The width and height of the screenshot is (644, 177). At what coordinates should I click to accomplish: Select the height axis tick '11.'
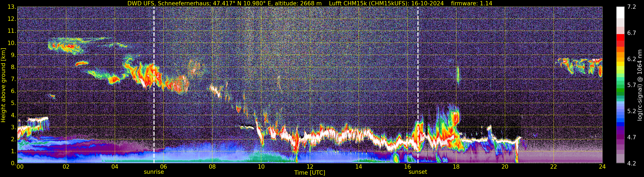pyautogui.click(x=12, y=31)
